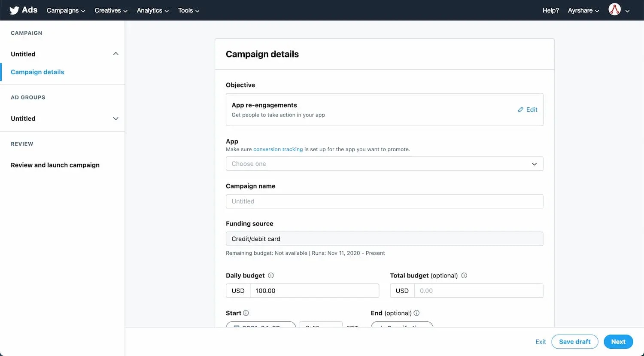Click the Save draft button
The width and height of the screenshot is (644, 356).
pyautogui.click(x=574, y=342)
